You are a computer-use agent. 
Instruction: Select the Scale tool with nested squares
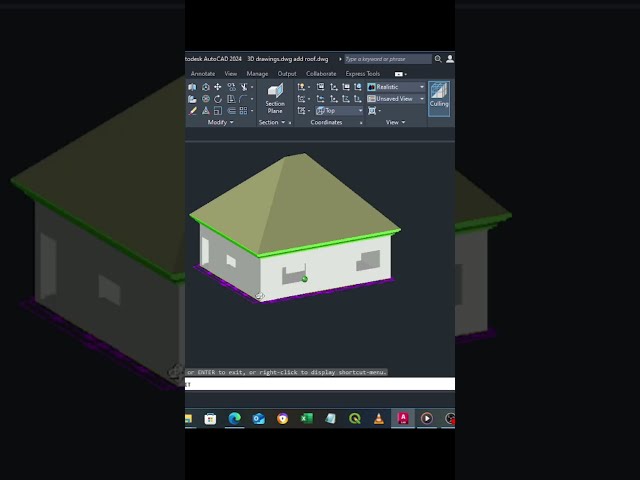(x=218, y=111)
